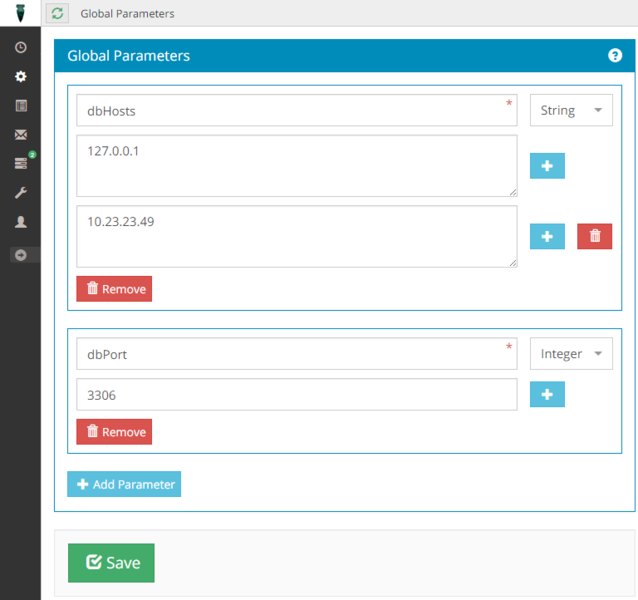Open the gear settings icon in sidebar

(x=21, y=76)
